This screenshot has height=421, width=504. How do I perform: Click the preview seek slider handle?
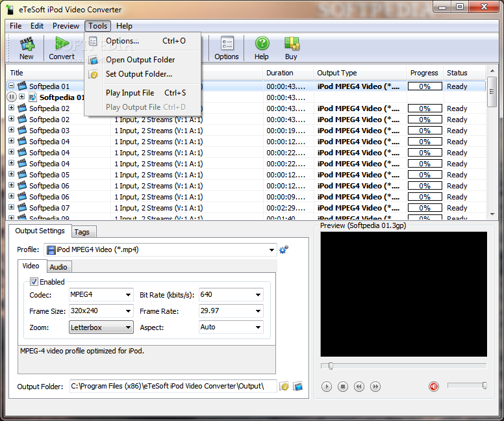[x=331, y=366]
